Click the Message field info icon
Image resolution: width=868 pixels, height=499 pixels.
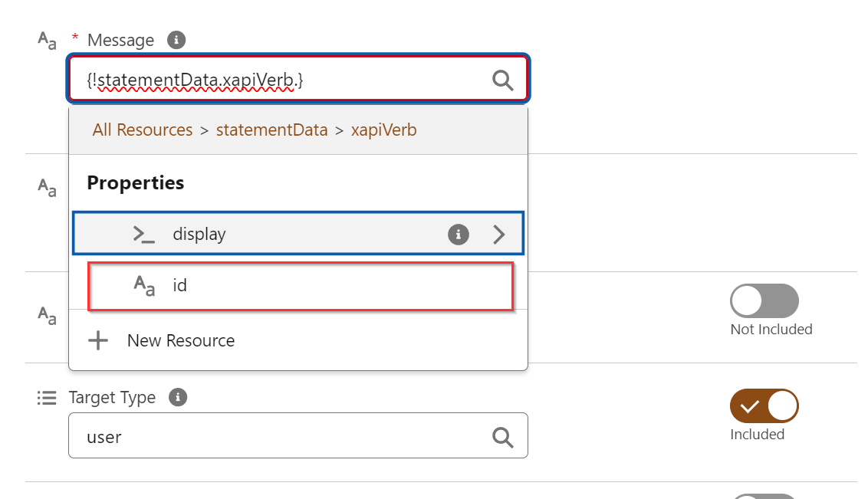(177, 40)
